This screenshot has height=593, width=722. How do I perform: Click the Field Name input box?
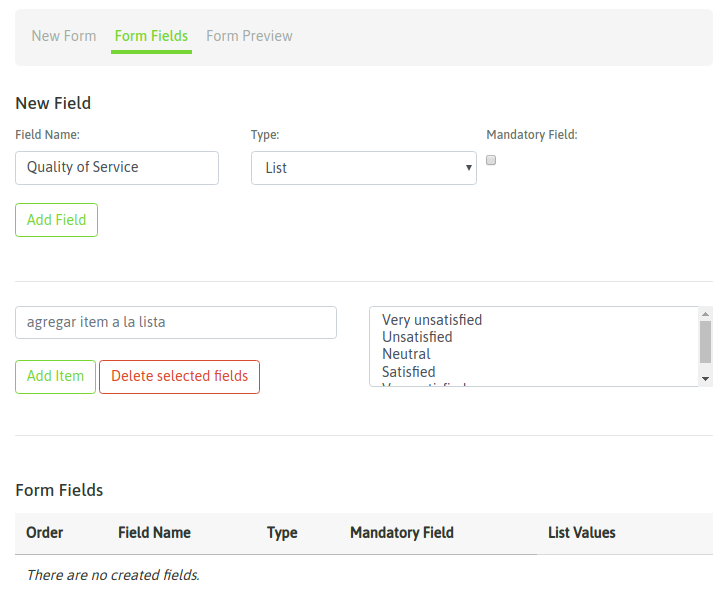(x=117, y=168)
